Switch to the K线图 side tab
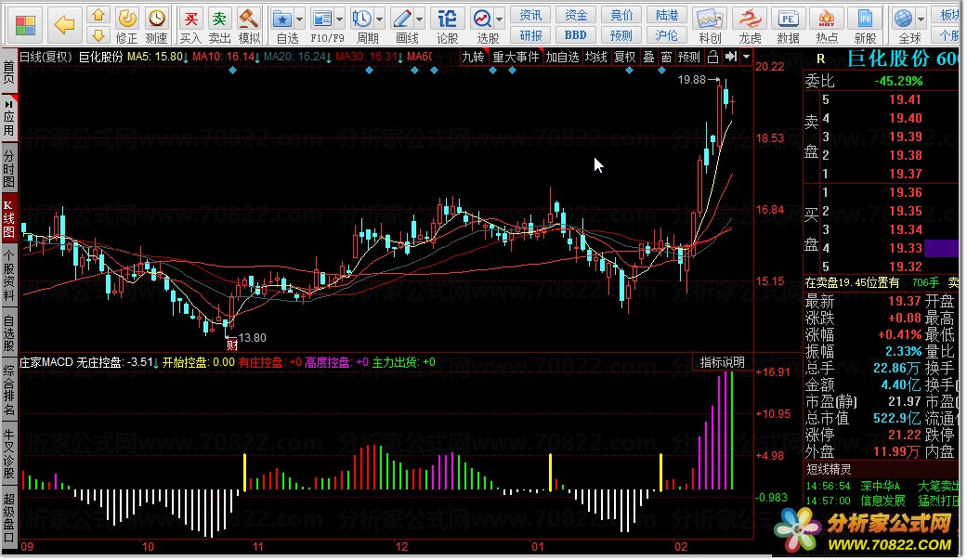Viewport: 967px width, 560px height. [8, 219]
